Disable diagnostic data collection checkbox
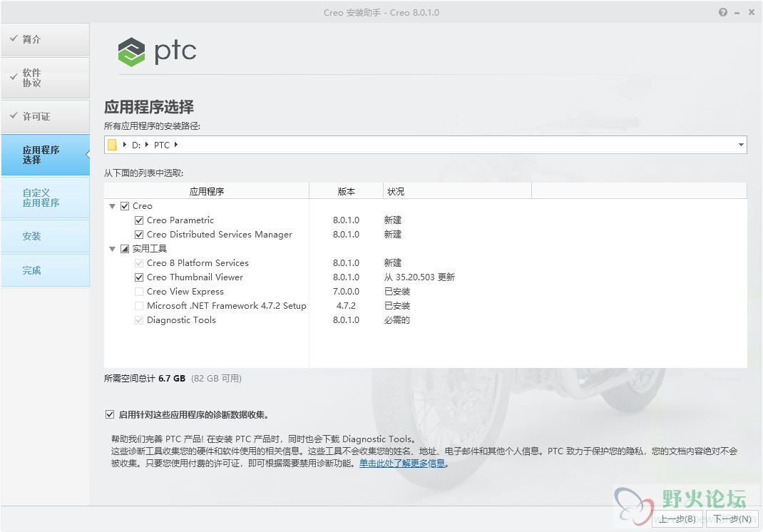 110,414
